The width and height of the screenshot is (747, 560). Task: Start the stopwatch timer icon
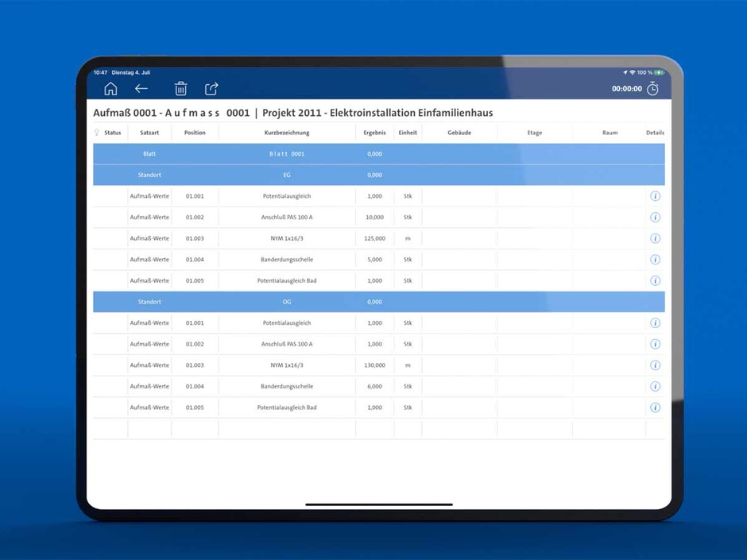click(x=652, y=89)
